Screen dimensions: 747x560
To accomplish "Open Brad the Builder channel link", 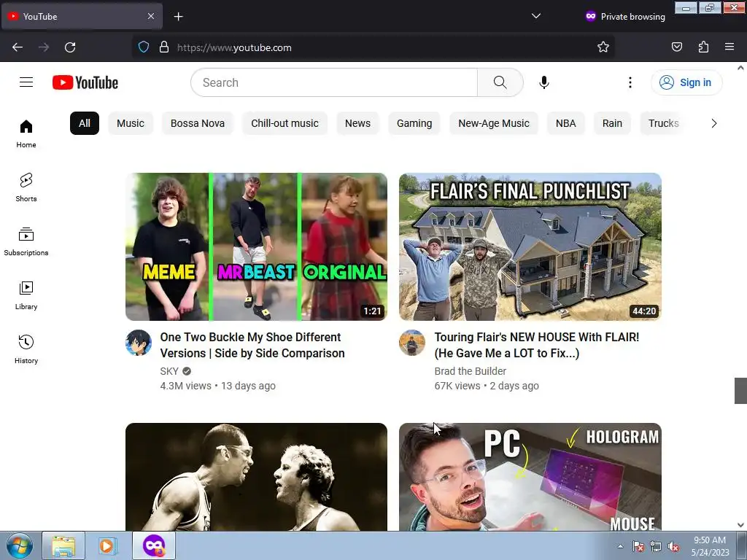I will [x=471, y=371].
